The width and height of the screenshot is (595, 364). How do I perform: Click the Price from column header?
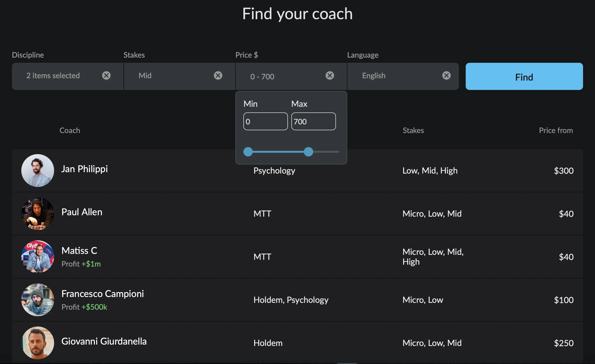click(556, 130)
